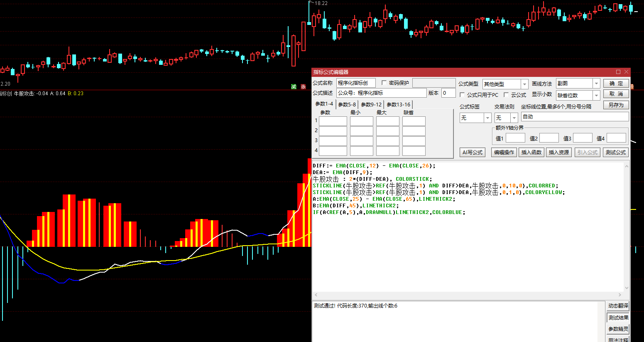Show the 动态翻译 panel
The width and height of the screenshot is (644, 342).
coord(618,306)
